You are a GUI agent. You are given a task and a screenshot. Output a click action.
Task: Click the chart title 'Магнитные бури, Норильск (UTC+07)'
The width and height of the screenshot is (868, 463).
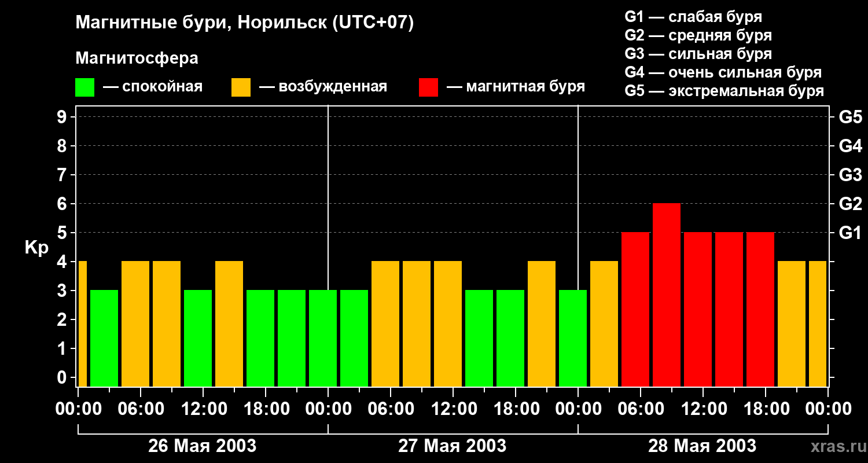(x=245, y=24)
